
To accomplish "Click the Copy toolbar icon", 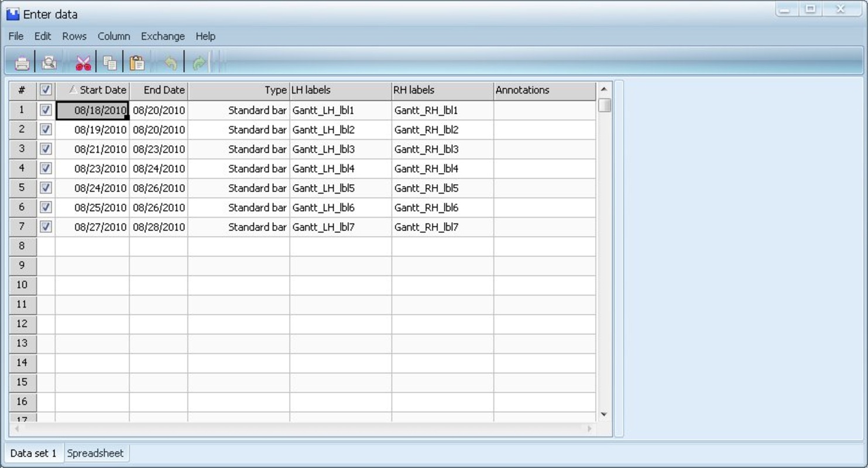I will pyautogui.click(x=110, y=63).
